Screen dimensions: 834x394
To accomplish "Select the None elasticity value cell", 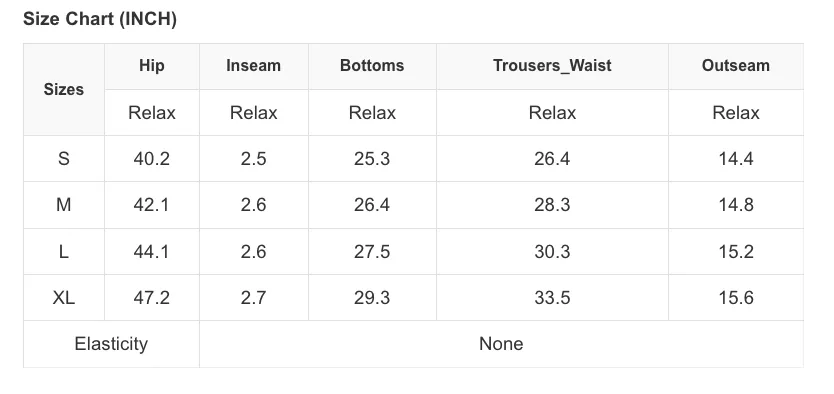I will (x=501, y=344).
